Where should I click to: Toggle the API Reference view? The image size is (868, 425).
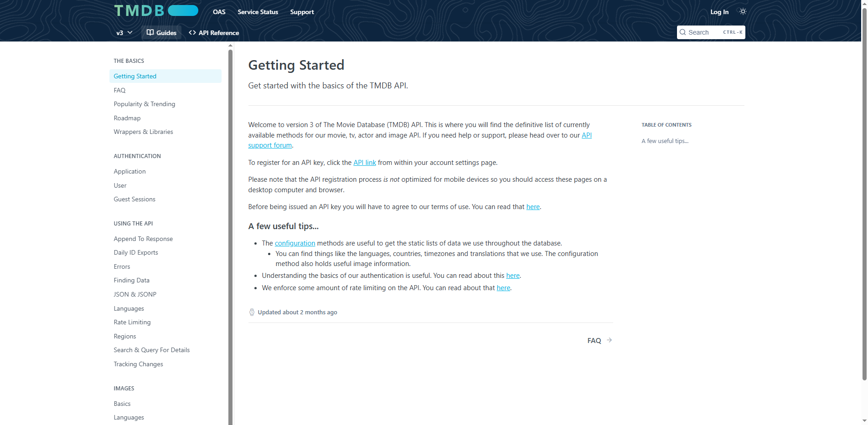(214, 32)
